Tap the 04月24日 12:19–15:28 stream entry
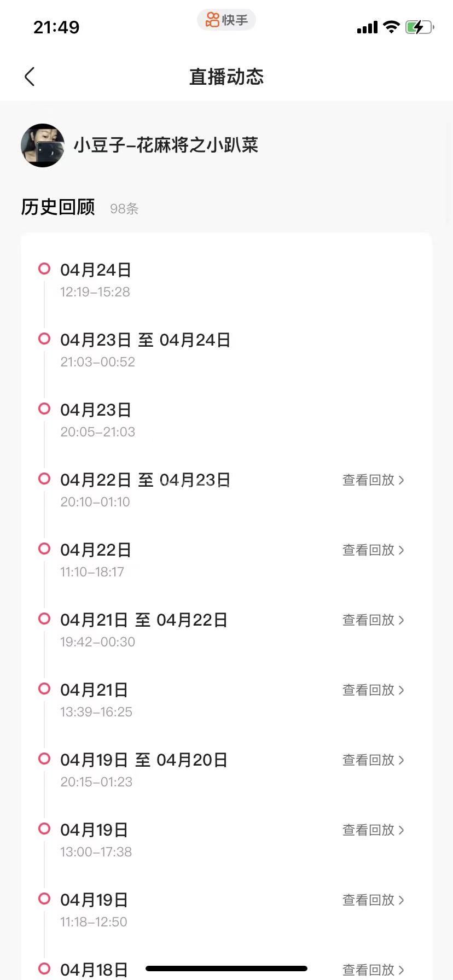 pyautogui.click(x=96, y=279)
